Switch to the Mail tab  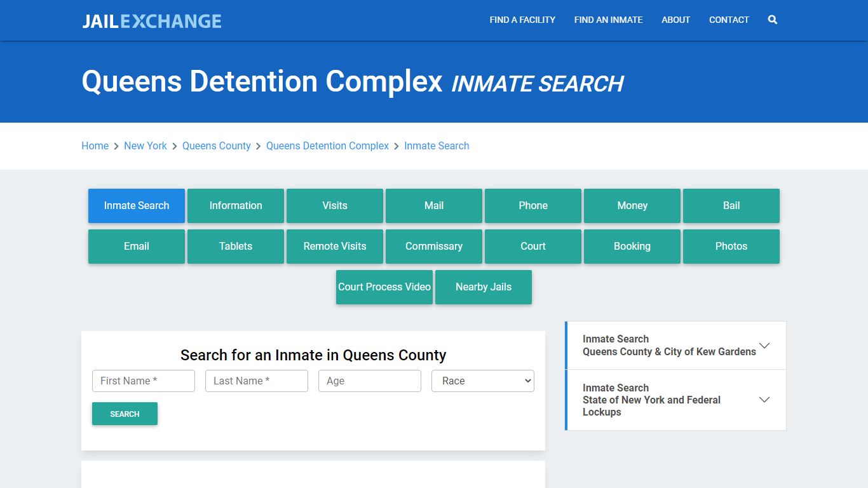tap(434, 206)
